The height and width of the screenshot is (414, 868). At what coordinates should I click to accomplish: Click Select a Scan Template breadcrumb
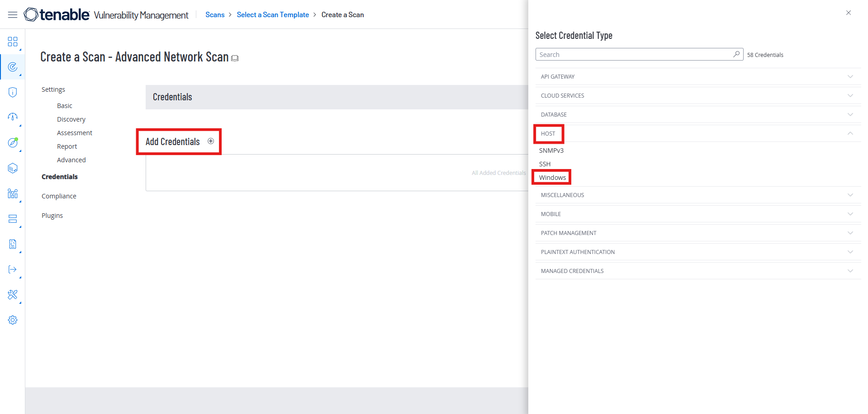pos(273,15)
